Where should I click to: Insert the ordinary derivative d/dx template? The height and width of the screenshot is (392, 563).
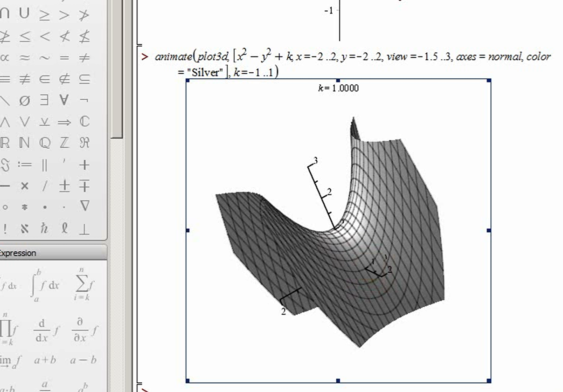[47, 331]
